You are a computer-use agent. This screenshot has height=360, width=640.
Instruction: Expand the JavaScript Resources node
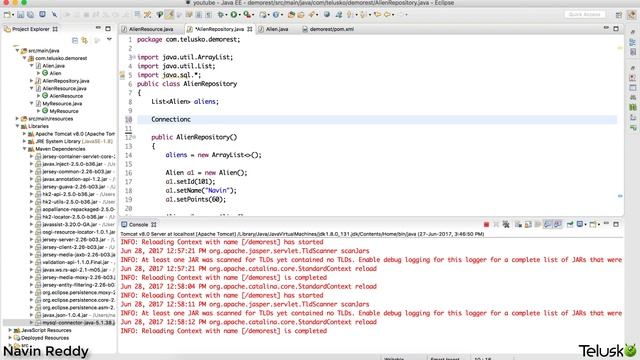point(10,330)
